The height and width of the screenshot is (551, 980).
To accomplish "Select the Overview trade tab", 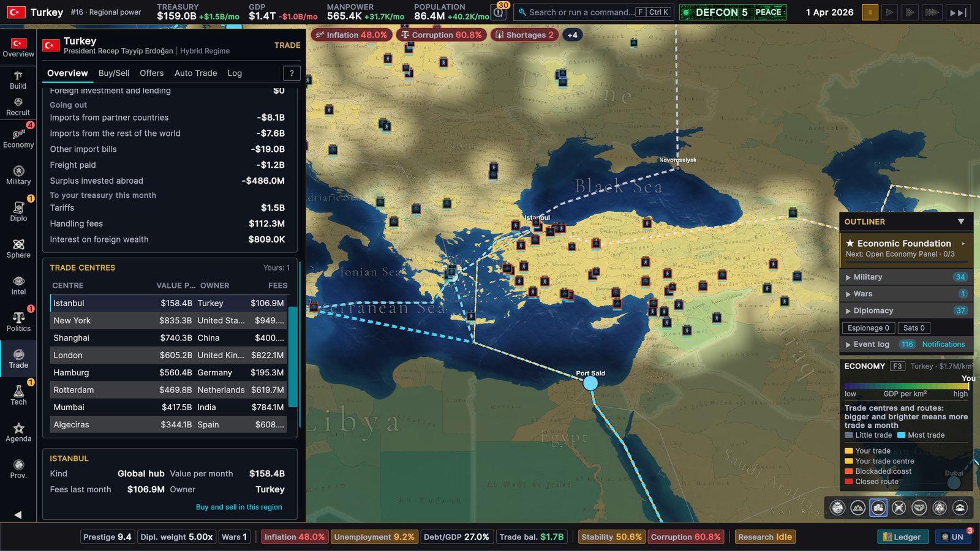I will (67, 73).
